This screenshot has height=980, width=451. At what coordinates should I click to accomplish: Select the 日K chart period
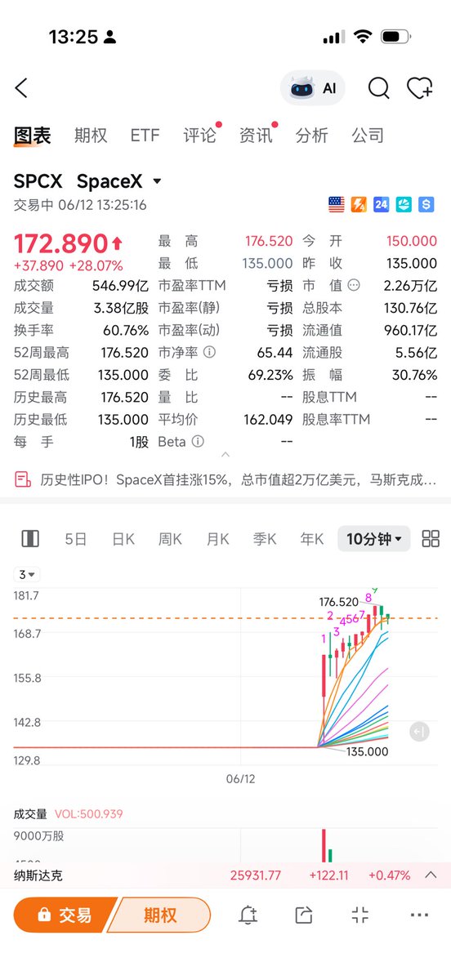[123, 539]
